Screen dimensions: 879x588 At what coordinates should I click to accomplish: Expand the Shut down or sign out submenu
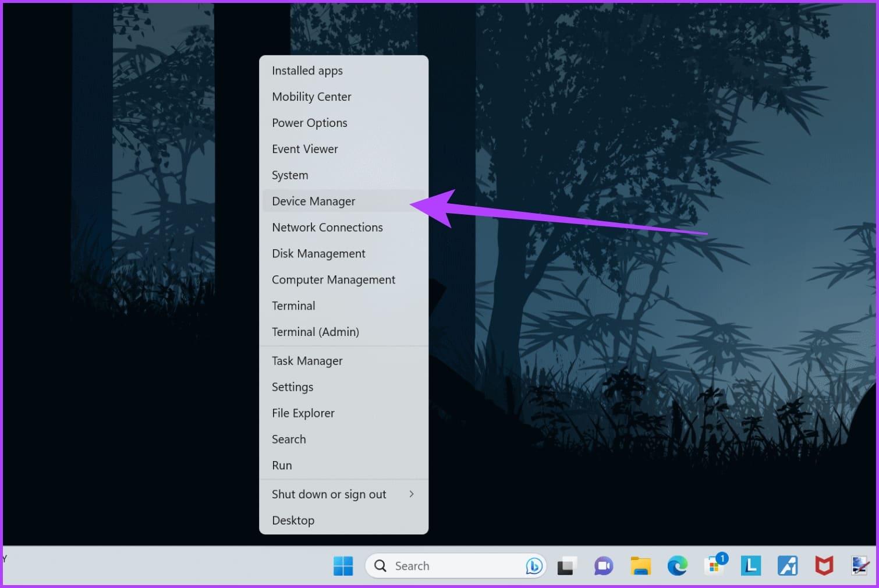pyautogui.click(x=329, y=494)
